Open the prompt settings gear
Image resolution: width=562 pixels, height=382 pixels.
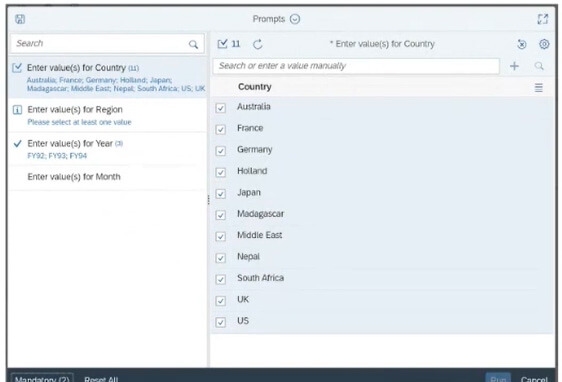pyautogui.click(x=544, y=44)
